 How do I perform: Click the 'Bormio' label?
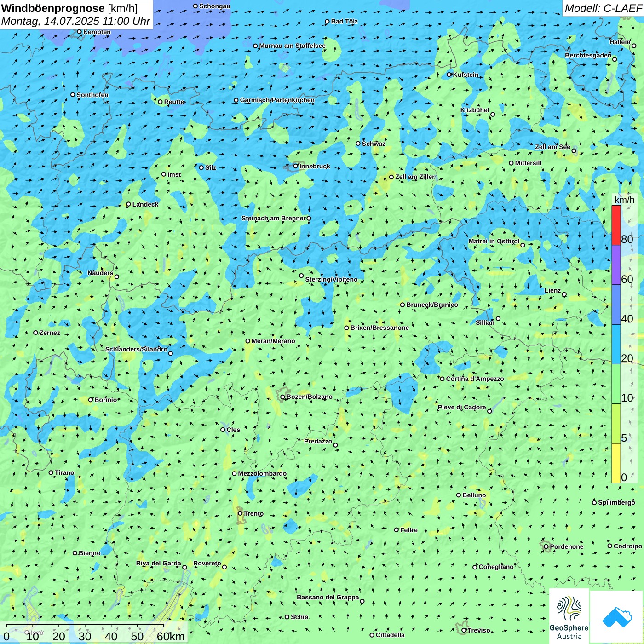coord(106,400)
